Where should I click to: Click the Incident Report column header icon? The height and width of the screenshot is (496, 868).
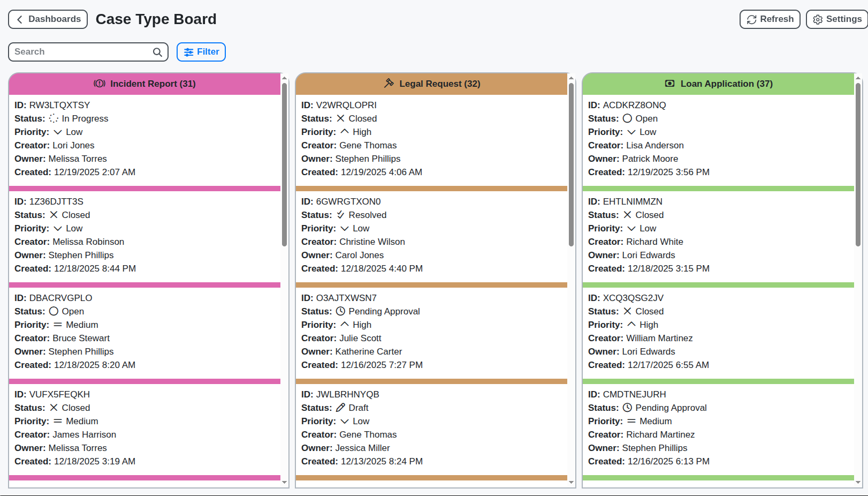pos(98,84)
